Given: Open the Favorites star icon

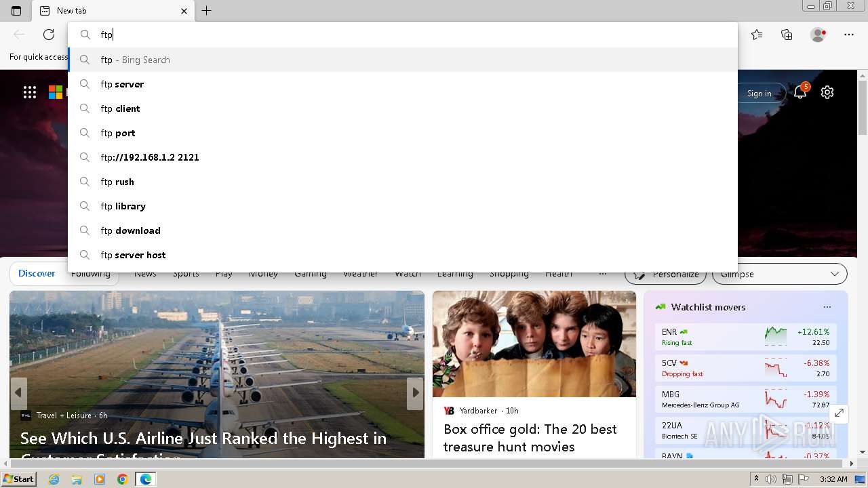Looking at the screenshot, I should pyautogui.click(x=757, y=35).
